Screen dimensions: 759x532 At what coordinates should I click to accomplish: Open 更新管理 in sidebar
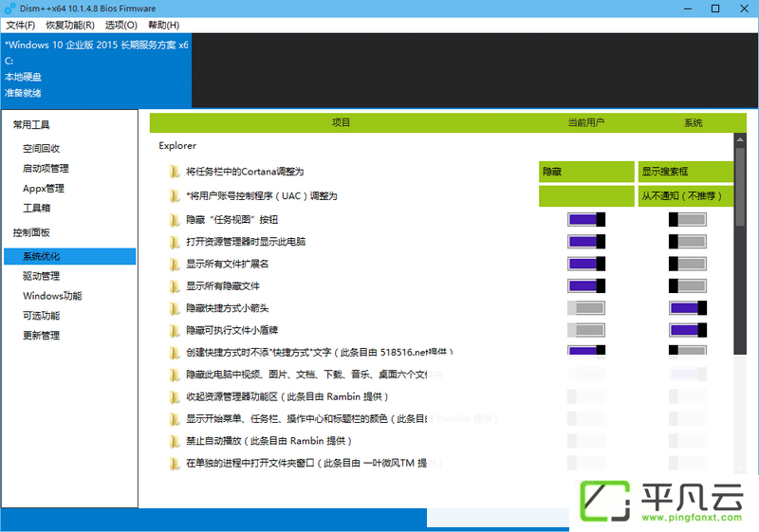pos(41,336)
